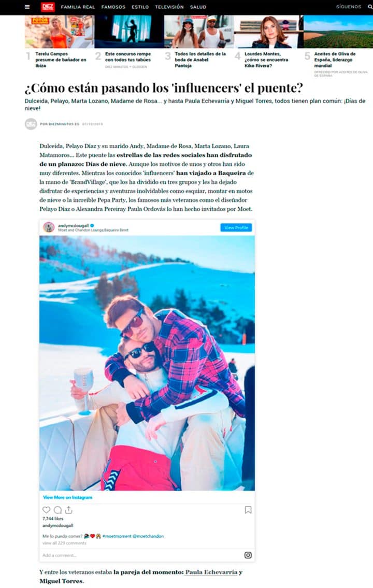Open Terelu Campos story thumbnail
The width and height of the screenshot is (373, 588).
point(60,32)
